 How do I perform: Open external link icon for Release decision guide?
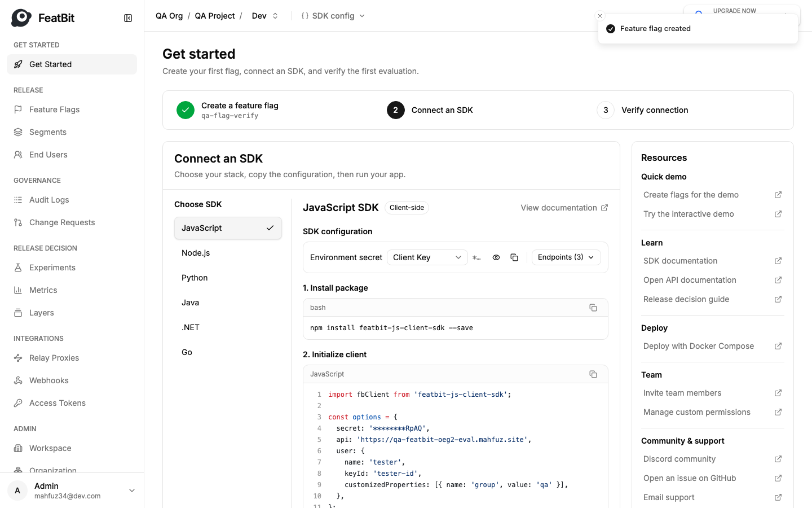click(778, 299)
